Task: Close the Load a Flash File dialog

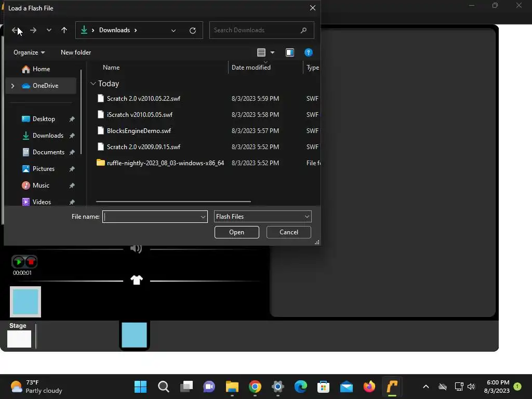Action: 312,8
